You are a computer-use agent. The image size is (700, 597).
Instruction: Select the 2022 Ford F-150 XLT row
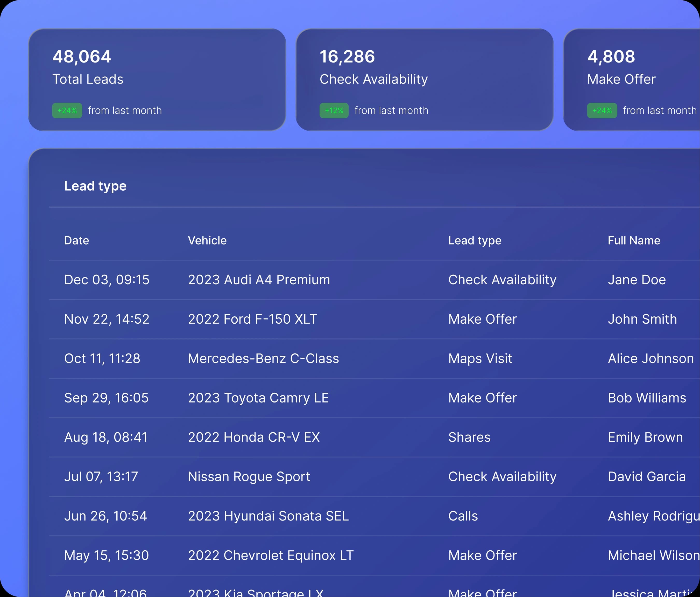[252, 319]
